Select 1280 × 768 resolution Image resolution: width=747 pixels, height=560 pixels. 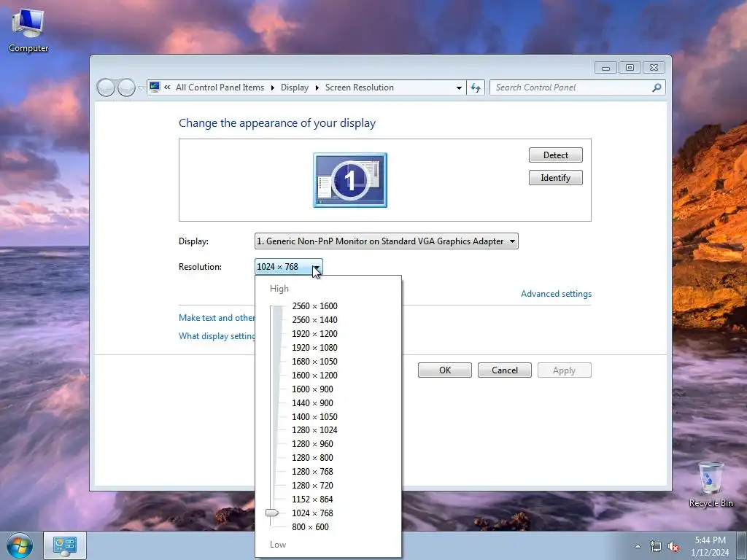(x=312, y=472)
